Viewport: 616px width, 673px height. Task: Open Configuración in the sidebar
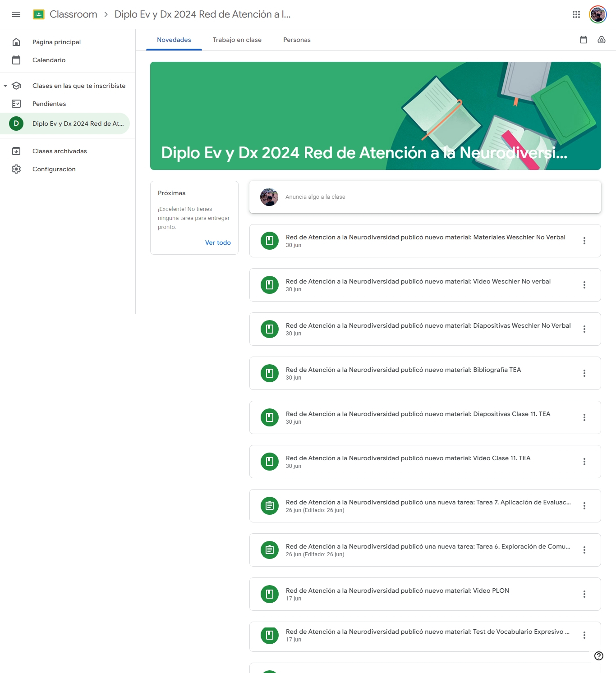point(65,169)
